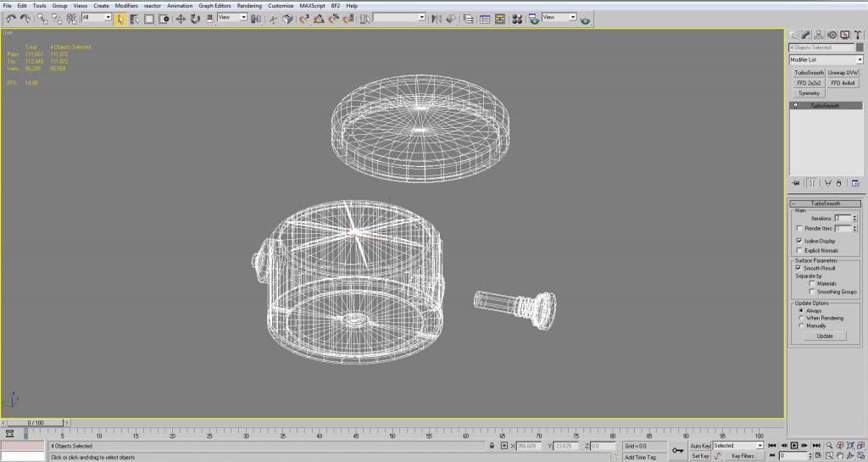
Task: Collapse the TurboSmooth rollout header
Action: click(825, 203)
